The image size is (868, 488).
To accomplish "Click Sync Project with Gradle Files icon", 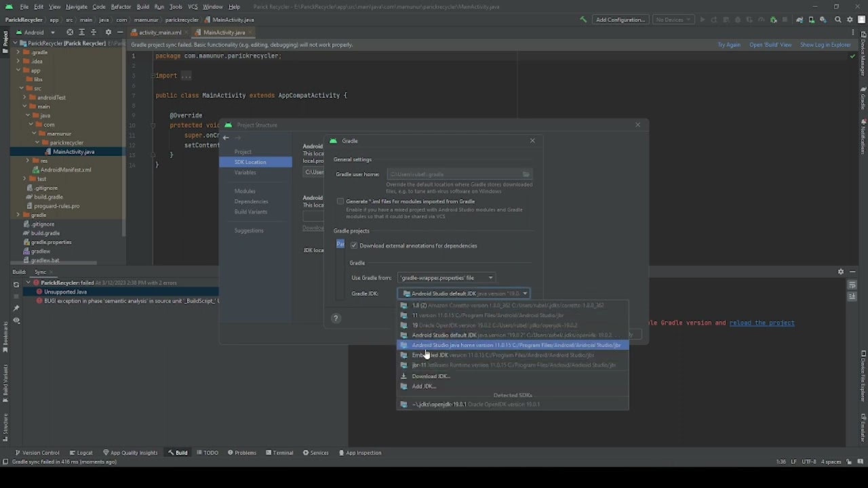I will (800, 20).
